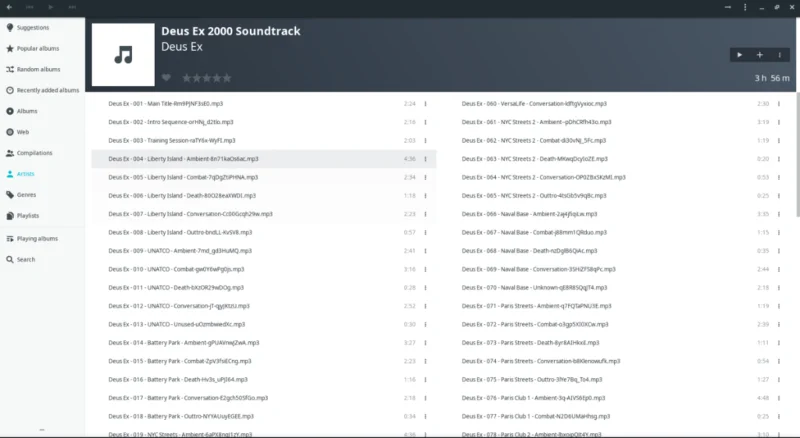Toggle the heart to love this album

click(x=166, y=78)
